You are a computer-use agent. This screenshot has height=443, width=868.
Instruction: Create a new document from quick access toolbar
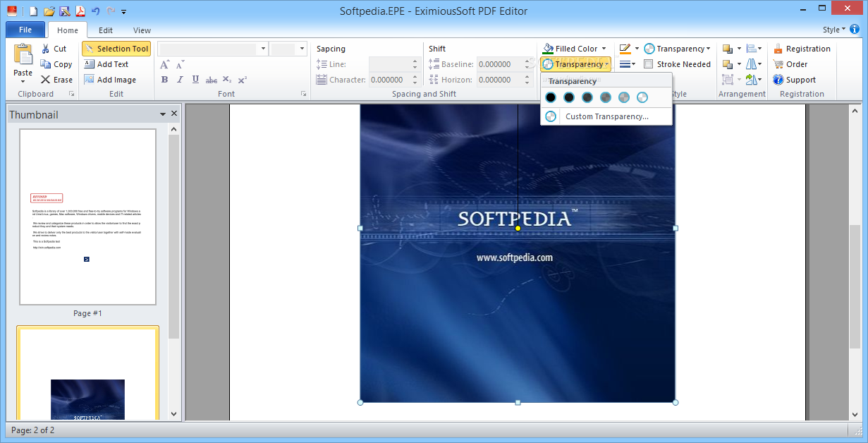tap(34, 11)
